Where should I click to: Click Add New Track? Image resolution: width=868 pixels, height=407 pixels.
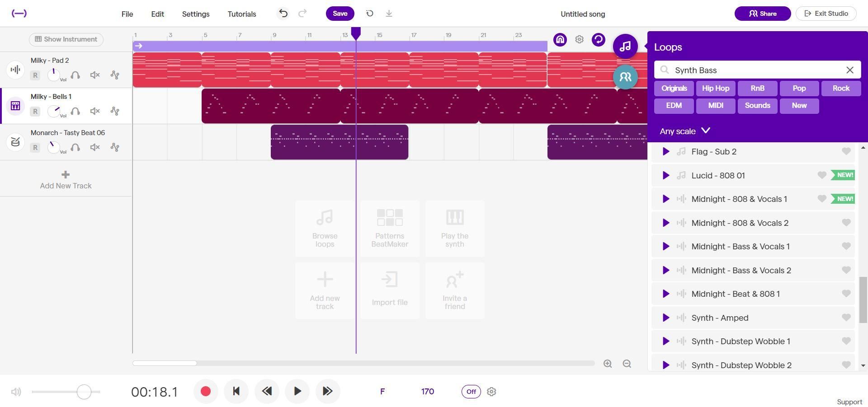coord(66,179)
